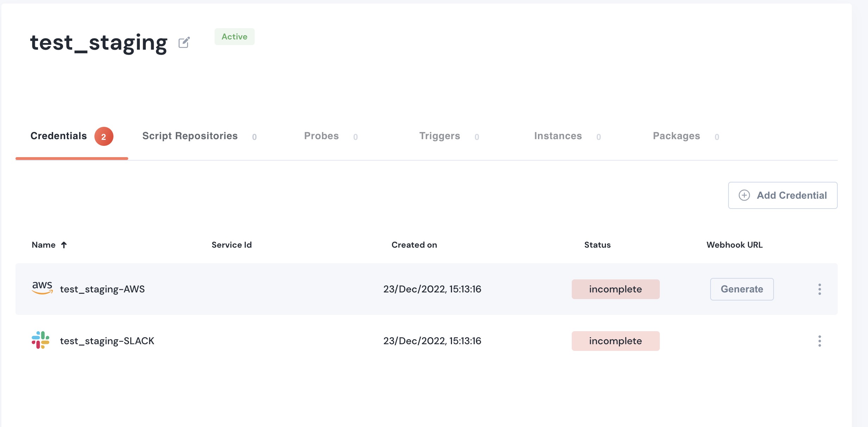
Task: Click the Name sort arrow icon
Action: [x=64, y=245]
